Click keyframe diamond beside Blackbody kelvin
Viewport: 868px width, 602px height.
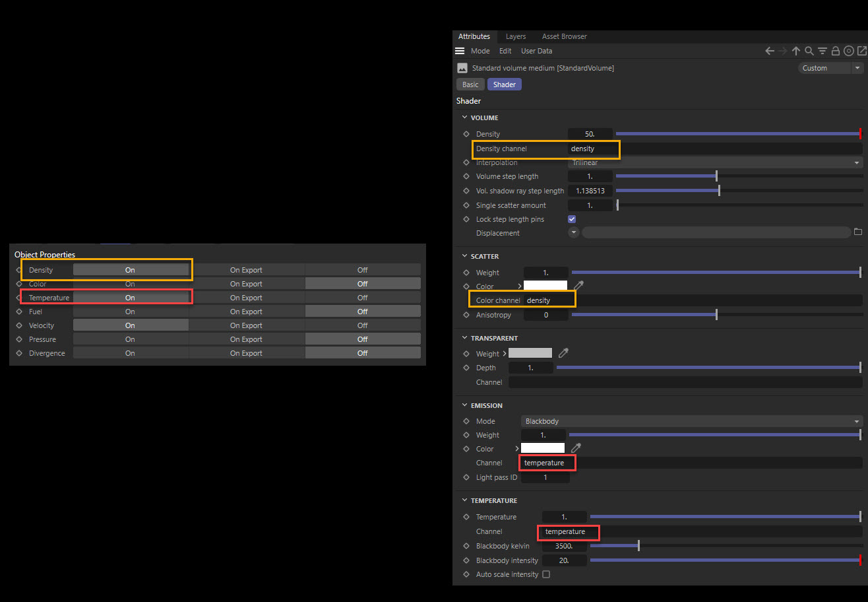[x=466, y=546]
